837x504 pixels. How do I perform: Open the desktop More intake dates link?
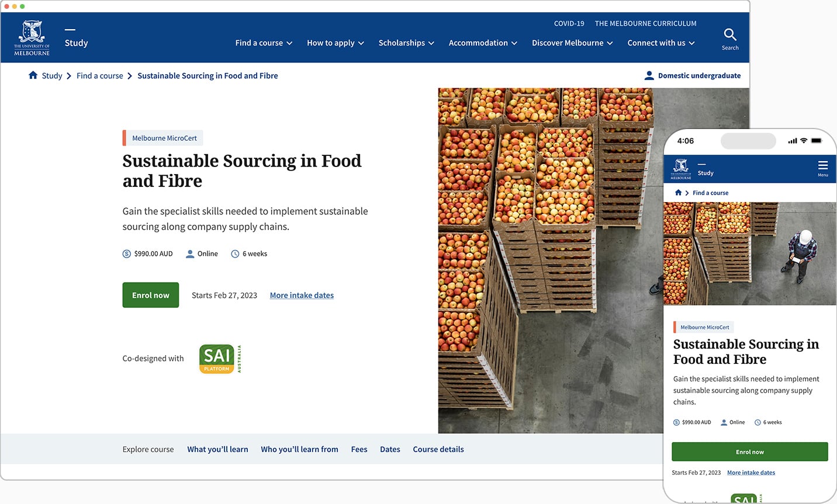coord(302,296)
